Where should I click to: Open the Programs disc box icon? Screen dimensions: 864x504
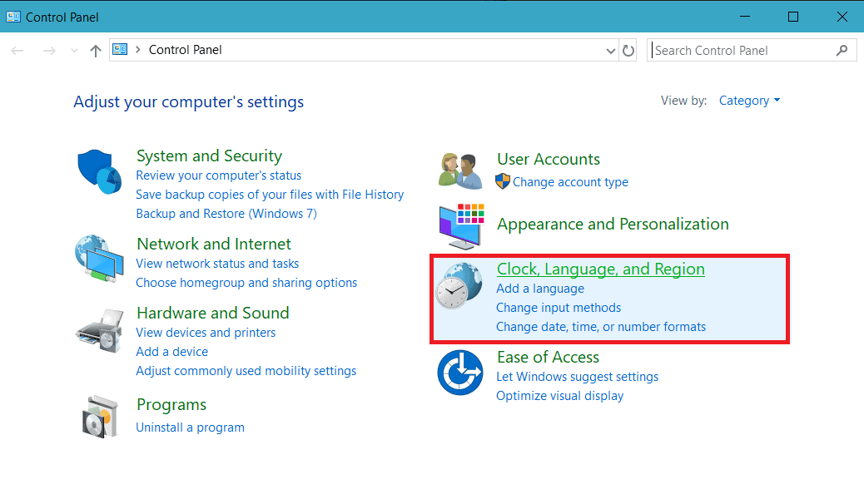[x=100, y=417]
